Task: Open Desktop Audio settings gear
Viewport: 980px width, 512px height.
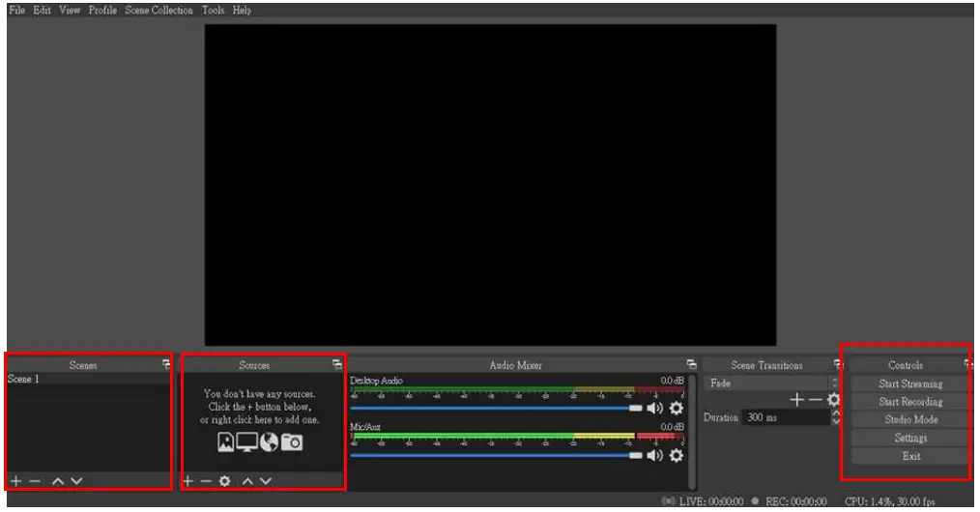Action: tap(677, 409)
